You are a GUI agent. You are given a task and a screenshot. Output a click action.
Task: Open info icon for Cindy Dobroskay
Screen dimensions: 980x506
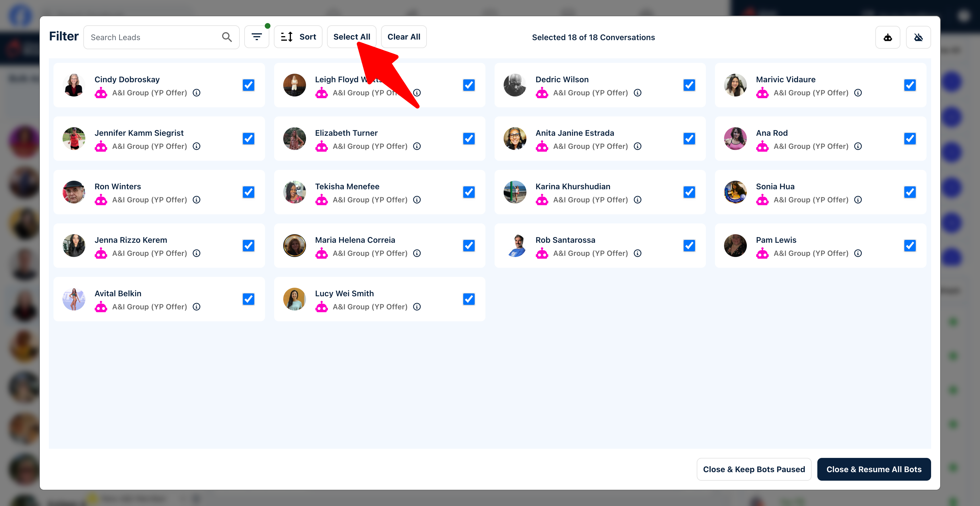pyautogui.click(x=197, y=93)
